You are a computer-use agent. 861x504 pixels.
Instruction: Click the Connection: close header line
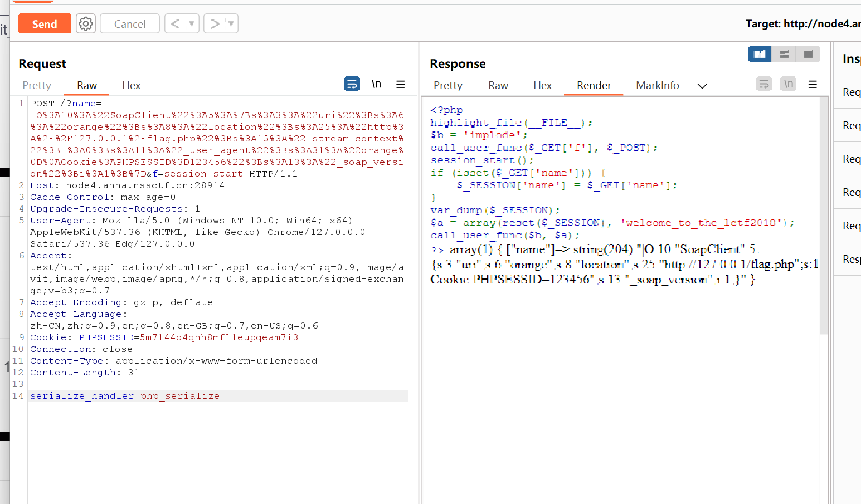[81, 349]
